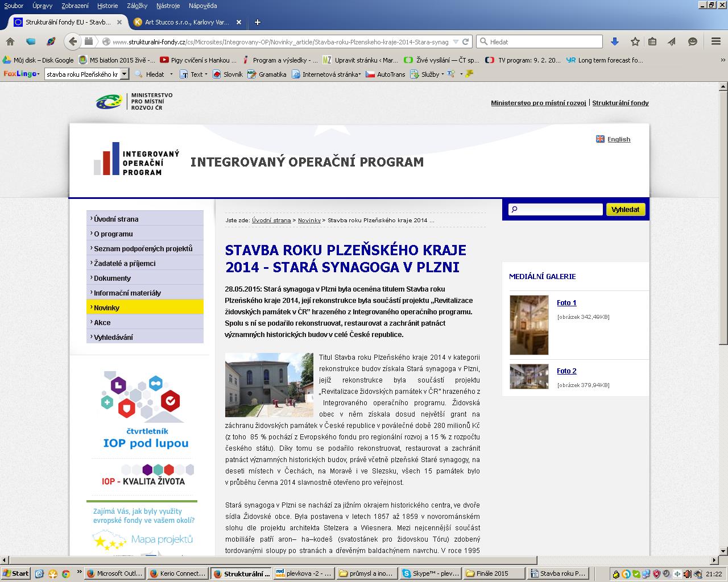Click the paper plane share icon
The height and width of the screenshot is (582, 728).
[672, 41]
